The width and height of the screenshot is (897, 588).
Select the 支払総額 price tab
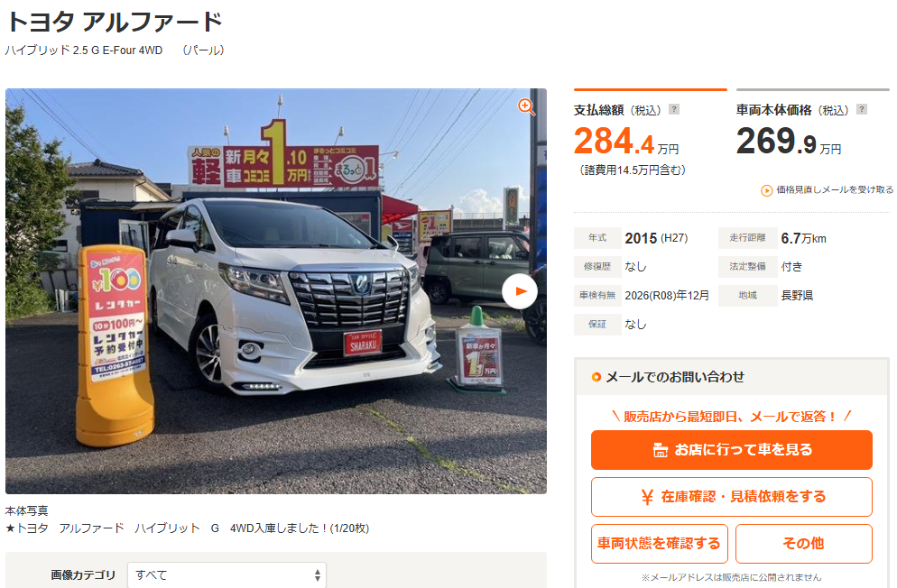pyautogui.click(x=651, y=133)
